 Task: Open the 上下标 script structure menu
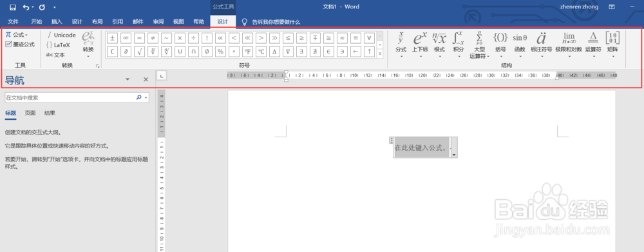pos(420,44)
